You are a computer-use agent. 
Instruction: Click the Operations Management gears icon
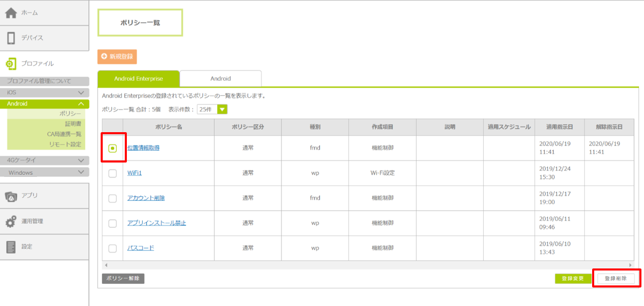pos(11,222)
